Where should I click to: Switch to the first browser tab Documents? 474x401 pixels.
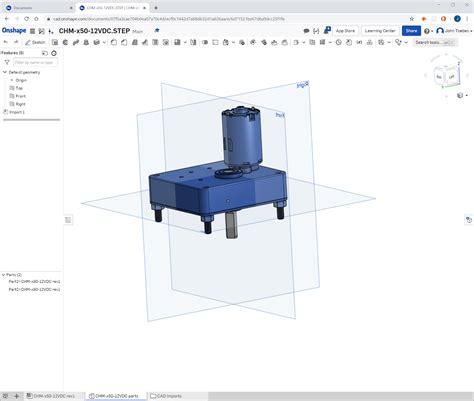[x=39, y=8]
